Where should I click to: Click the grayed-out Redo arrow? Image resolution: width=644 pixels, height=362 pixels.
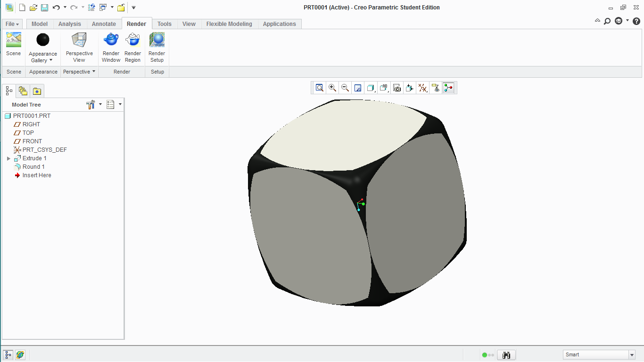tap(74, 8)
